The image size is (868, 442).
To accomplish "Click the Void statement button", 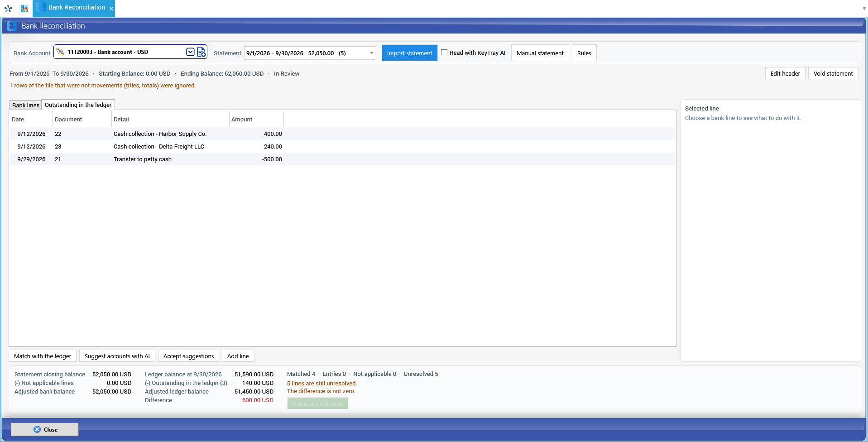I will tap(833, 73).
